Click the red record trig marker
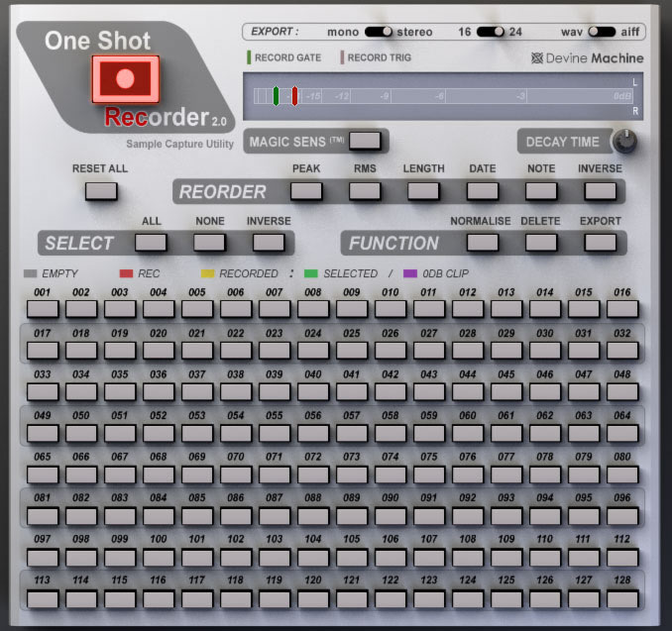The width and height of the screenshot is (672, 631). 294,96
